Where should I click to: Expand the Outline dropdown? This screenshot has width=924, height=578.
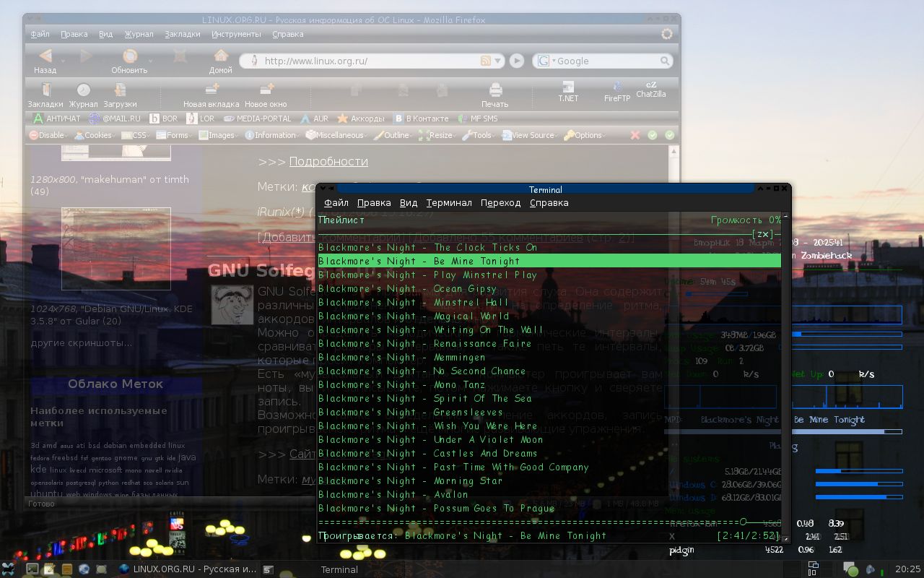(394, 135)
